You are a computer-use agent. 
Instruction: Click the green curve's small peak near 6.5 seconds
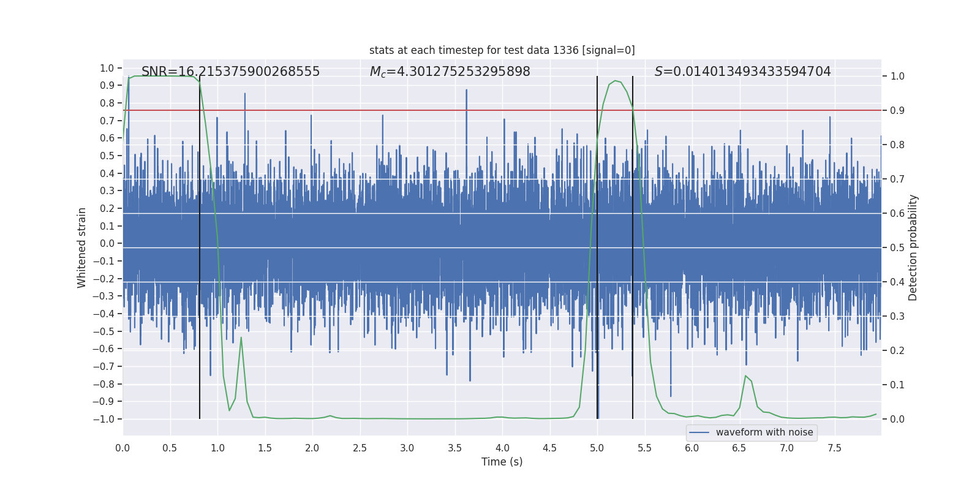745,376
